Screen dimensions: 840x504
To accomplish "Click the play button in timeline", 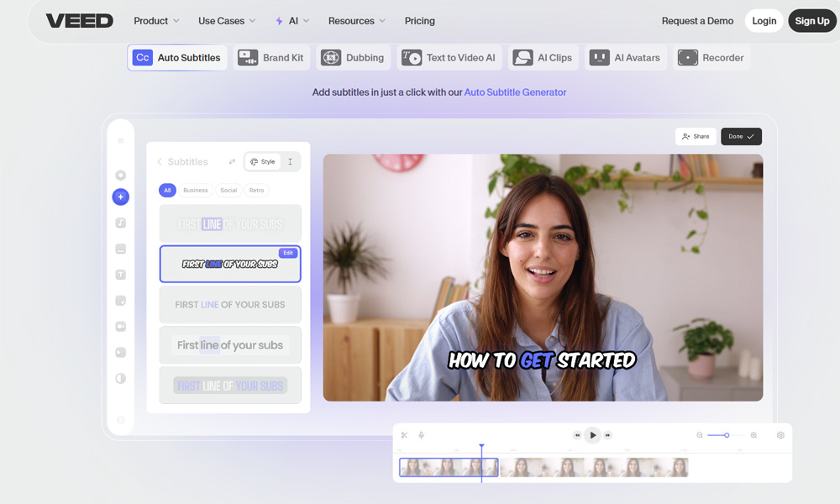I will click(x=592, y=435).
